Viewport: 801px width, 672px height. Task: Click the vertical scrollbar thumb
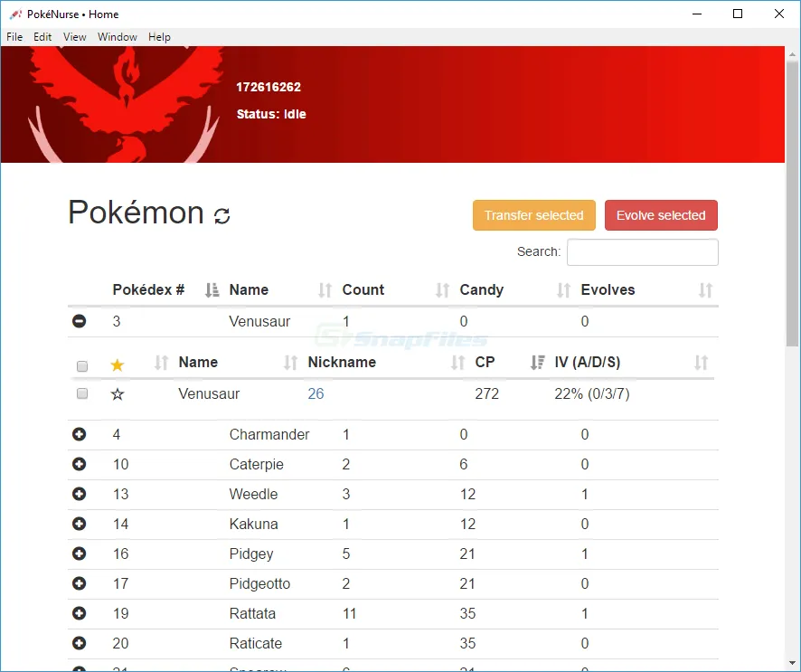(x=792, y=203)
